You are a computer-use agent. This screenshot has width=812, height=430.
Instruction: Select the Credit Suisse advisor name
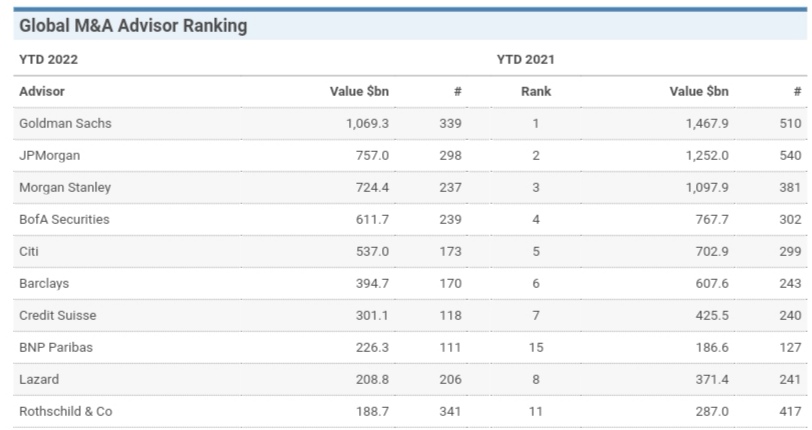click(58, 316)
